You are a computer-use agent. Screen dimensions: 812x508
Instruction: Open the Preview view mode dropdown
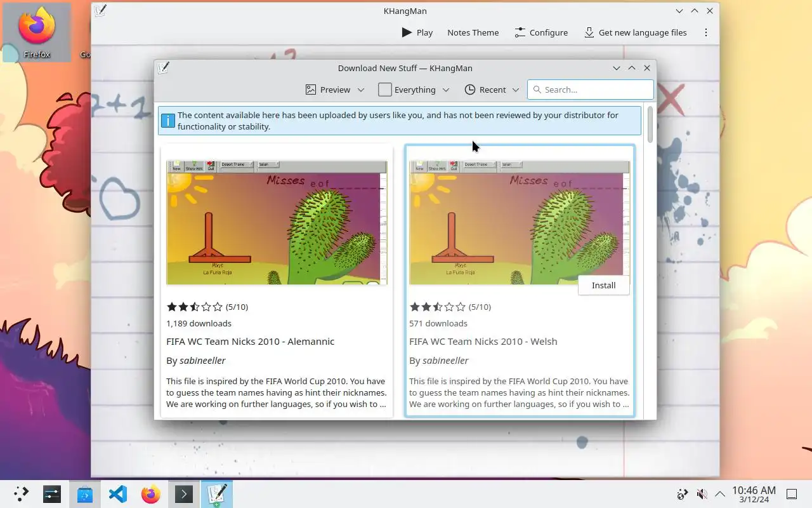point(335,90)
